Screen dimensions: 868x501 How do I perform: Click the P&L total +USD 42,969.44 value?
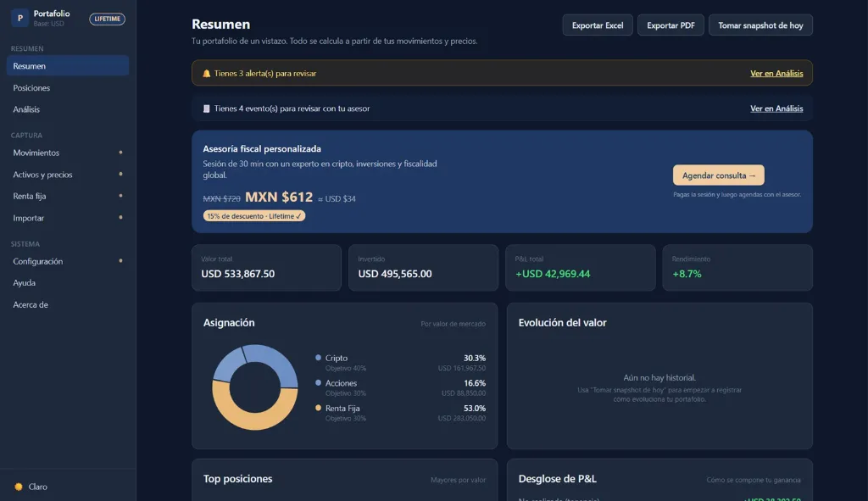pyautogui.click(x=553, y=274)
